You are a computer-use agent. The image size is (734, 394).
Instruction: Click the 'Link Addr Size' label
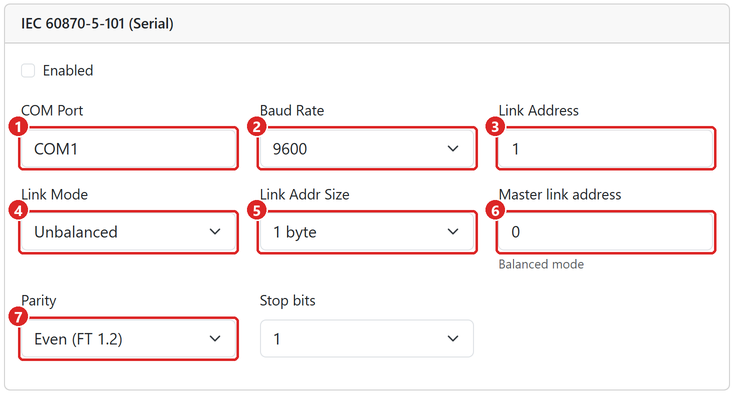305,194
